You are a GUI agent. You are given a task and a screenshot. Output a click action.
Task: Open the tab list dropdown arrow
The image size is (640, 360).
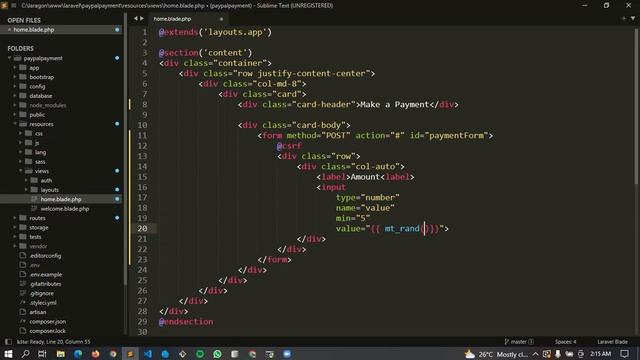tap(633, 18)
